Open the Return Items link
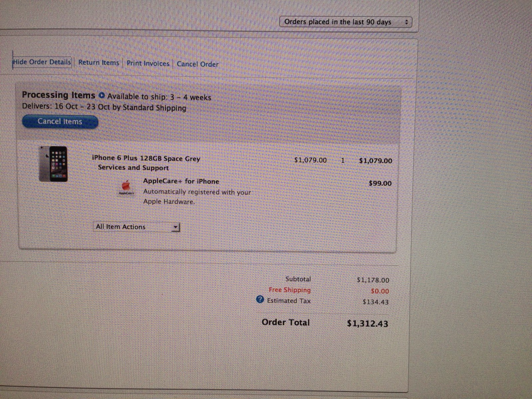Screen dimensions: 532x399 pyautogui.click(x=99, y=63)
